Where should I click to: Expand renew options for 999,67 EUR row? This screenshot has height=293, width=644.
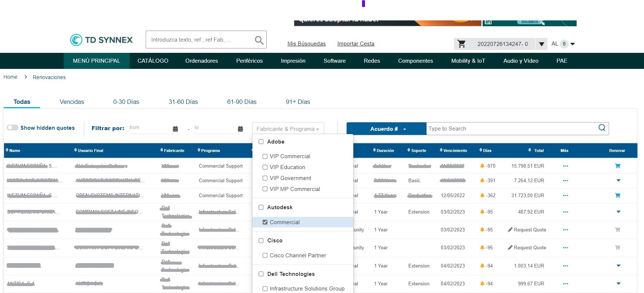pyautogui.click(x=618, y=284)
